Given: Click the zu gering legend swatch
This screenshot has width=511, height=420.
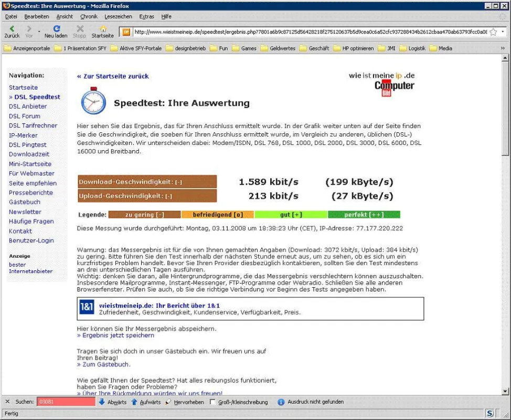Looking at the screenshot, I should coord(144,215).
